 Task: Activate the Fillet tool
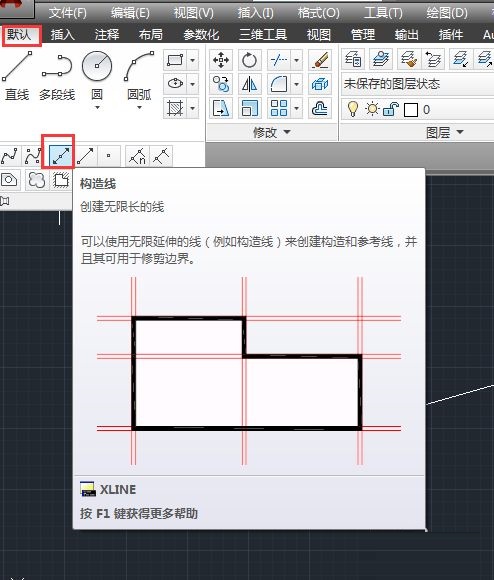pos(278,84)
